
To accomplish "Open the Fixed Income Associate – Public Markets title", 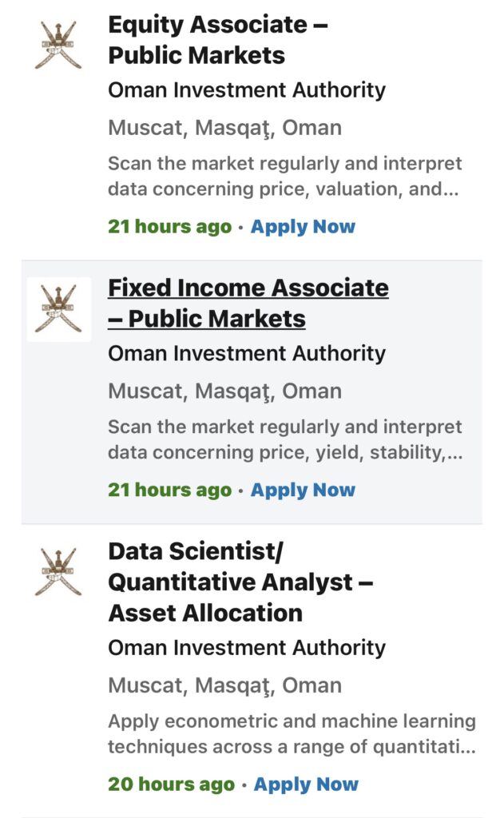I will [248, 303].
